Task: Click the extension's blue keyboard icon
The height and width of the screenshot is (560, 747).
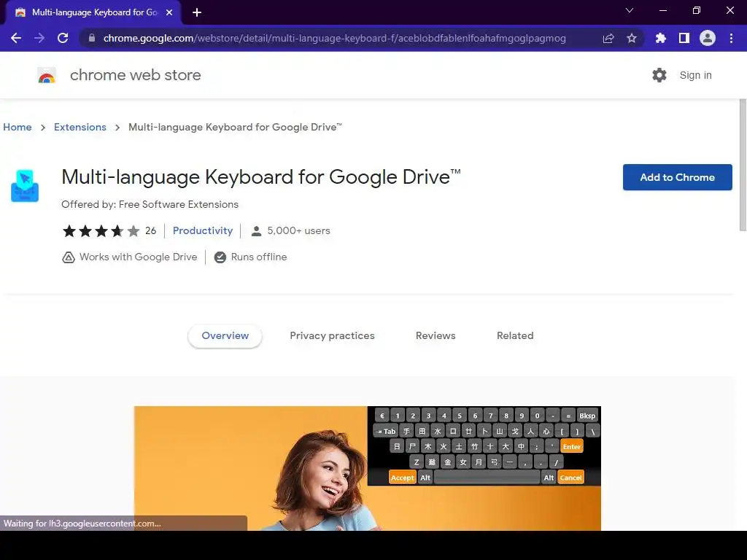Action: point(25,186)
